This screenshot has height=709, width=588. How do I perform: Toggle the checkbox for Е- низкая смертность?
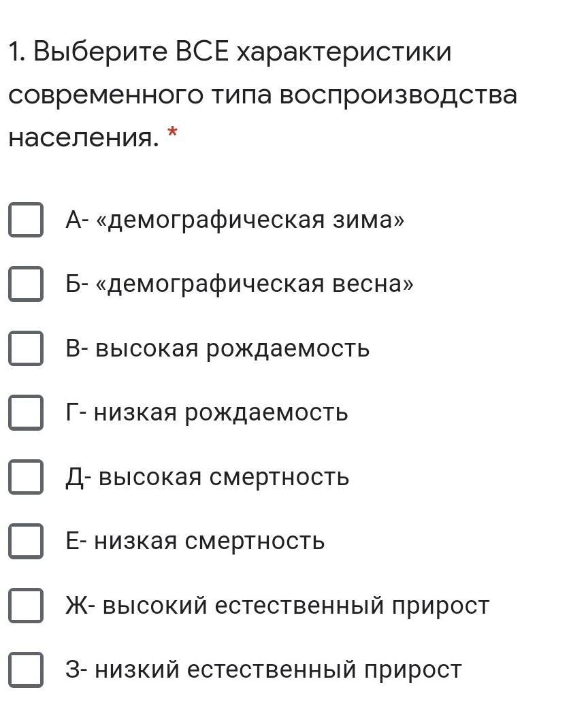(x=26, y=541)
